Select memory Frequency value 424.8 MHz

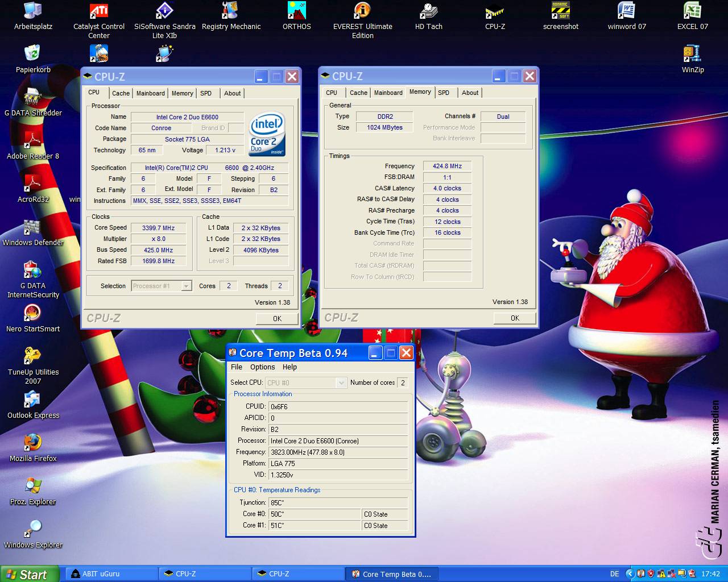447,166
